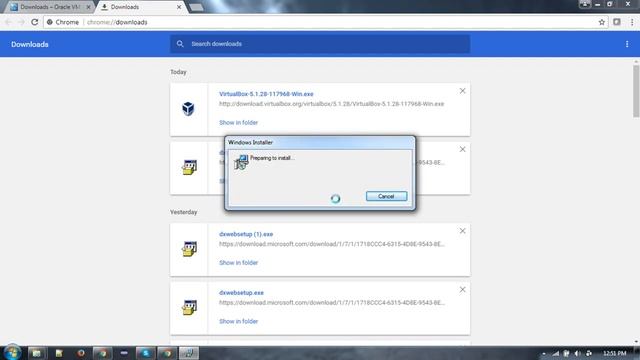This screenshot has width=640, height=360.
Task: Click the chrome://downloads address bar
Action: click(320, 22)
